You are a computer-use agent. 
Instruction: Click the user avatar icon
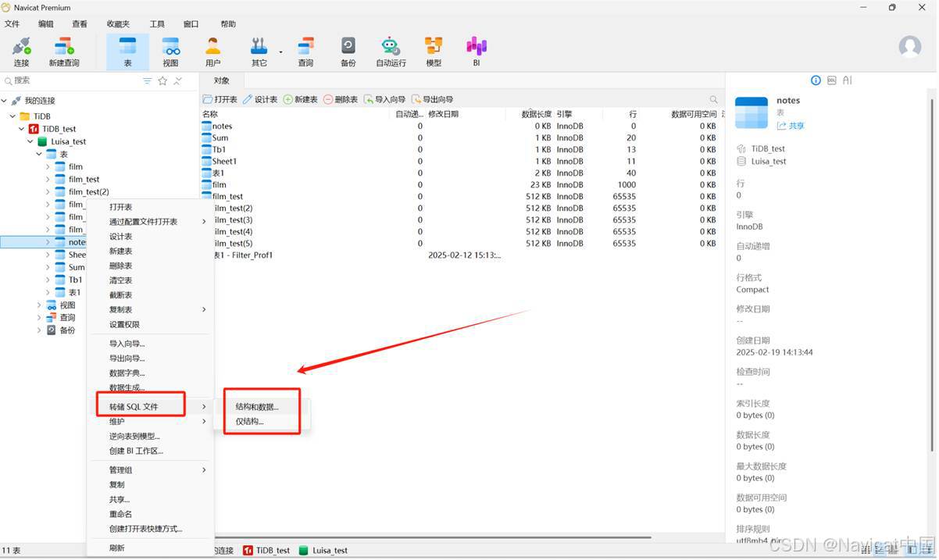tap(910, 46)
